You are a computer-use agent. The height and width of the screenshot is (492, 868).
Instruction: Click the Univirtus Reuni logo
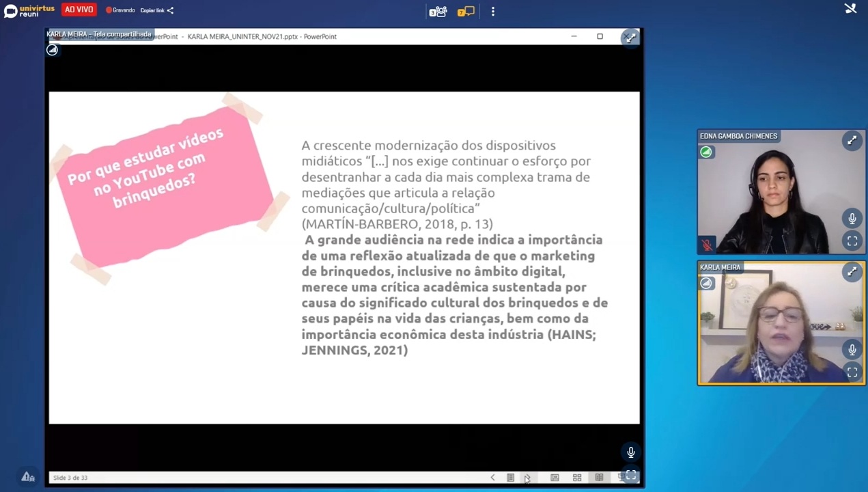(x=29, y=10)
